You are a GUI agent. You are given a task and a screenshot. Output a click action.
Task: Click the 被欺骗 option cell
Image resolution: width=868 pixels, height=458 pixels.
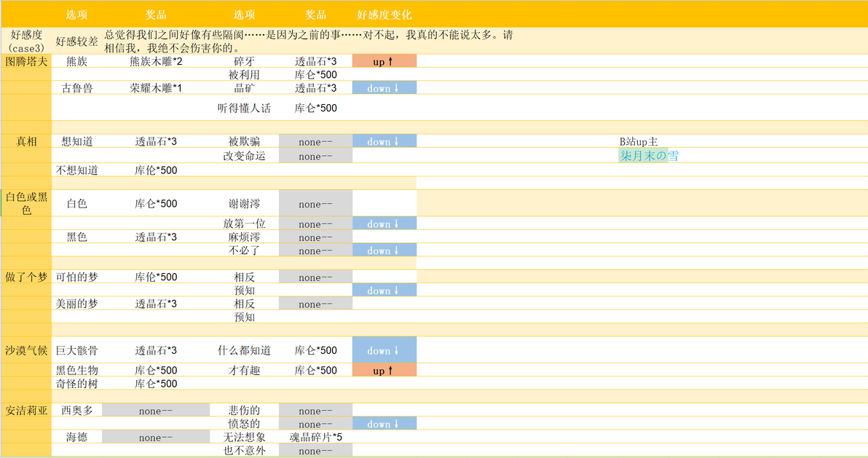244,141
